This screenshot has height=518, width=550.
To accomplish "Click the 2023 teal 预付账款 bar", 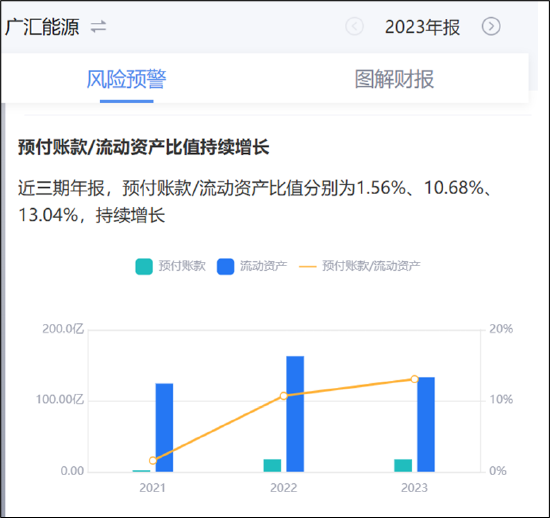I will (x=403, y=465).
